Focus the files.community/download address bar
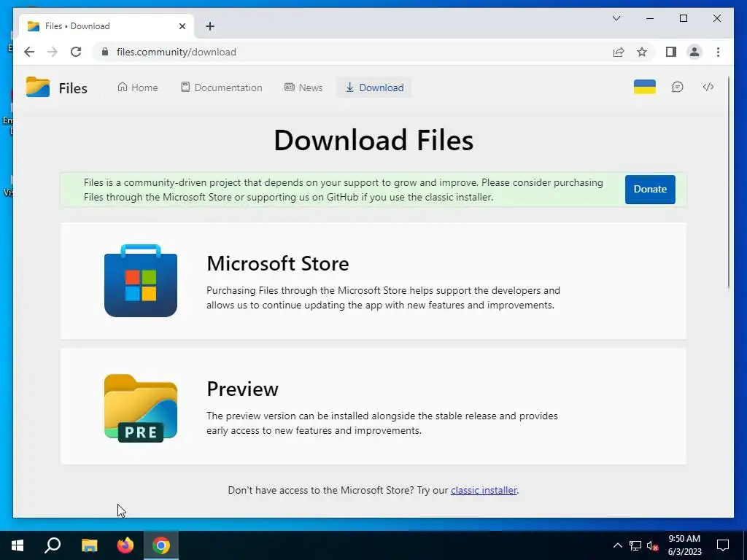Screen dimensions: 747x560 pos(352,52)
